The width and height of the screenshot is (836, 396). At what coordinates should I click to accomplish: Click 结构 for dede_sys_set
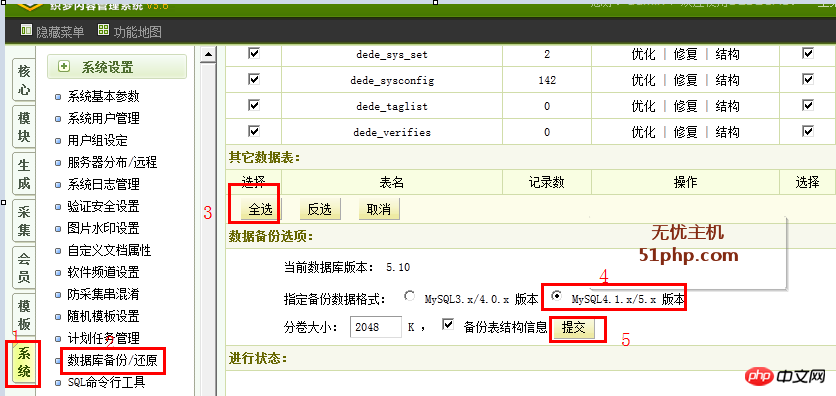point(728,54)
